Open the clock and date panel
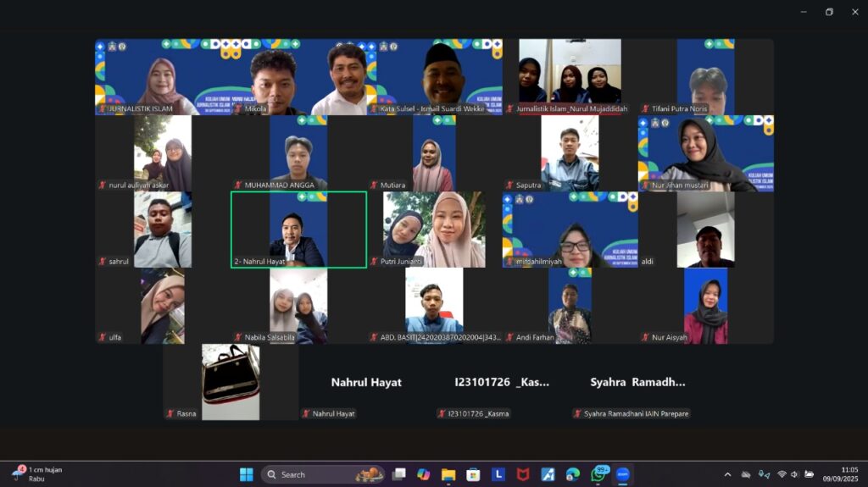868x487 pixels. (843, 474)
